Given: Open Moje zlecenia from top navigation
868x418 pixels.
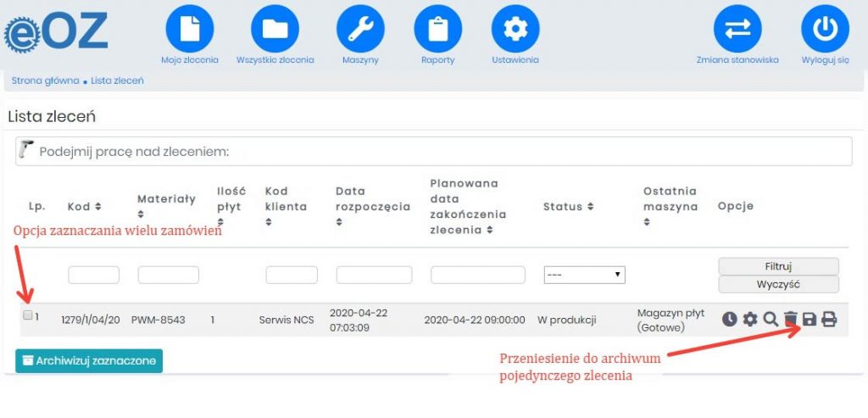Looking at the screenshot, I should click(x=190, y=29).
